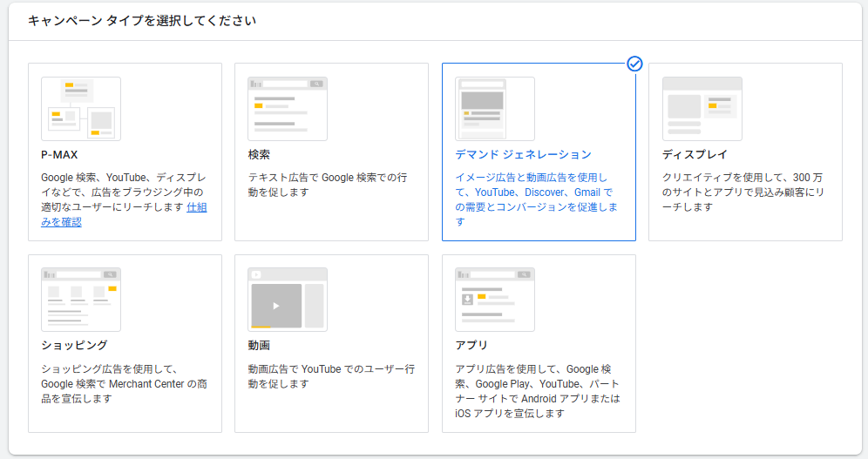
Task: Choose the ショッピング campaign title
Action: [74, 346]
